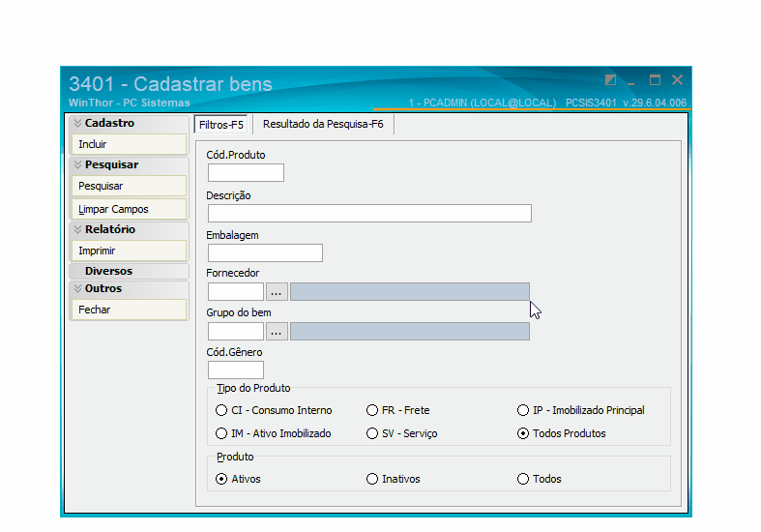Switch to Filtros-F5 tab

220,125
